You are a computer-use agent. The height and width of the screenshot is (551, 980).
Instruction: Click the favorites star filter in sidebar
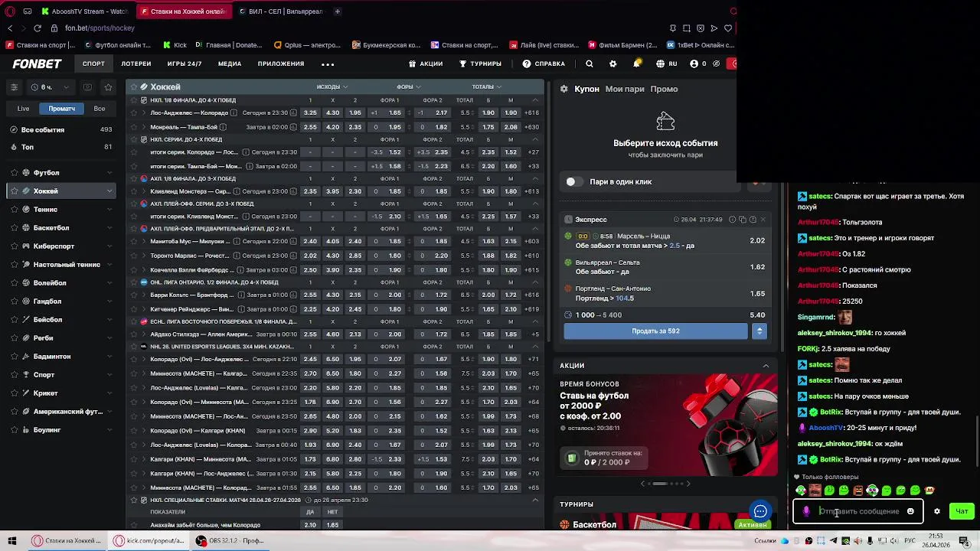click(x=108, y=87)
